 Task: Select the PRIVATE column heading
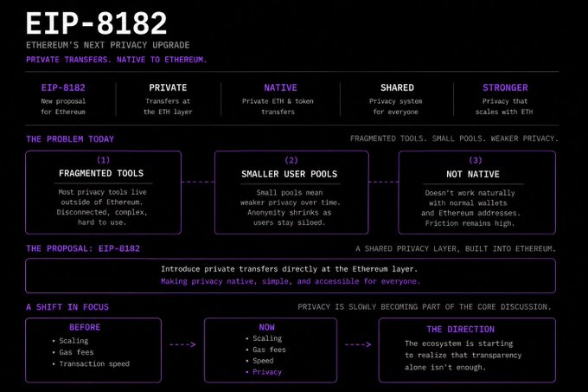click(168, 87)
